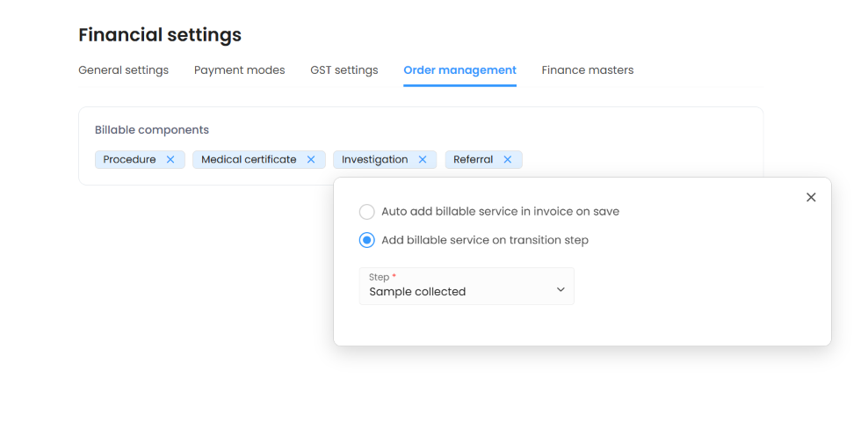Close the billable service popup
The image size is (868, 437).
click(811, 198)
